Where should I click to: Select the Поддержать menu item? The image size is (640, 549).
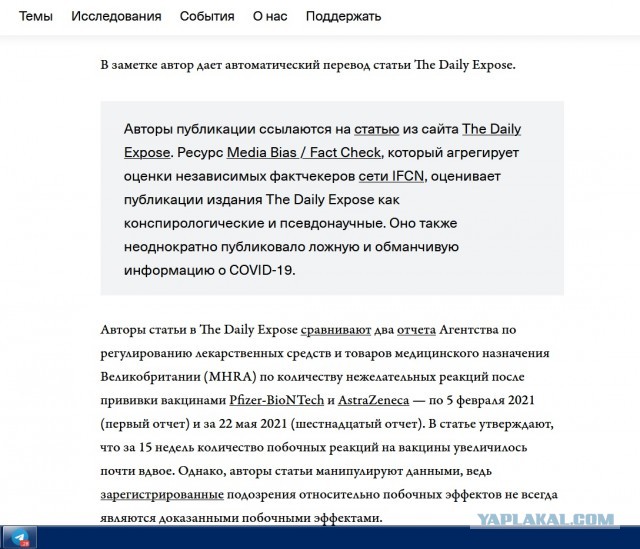tap(343, 16)
